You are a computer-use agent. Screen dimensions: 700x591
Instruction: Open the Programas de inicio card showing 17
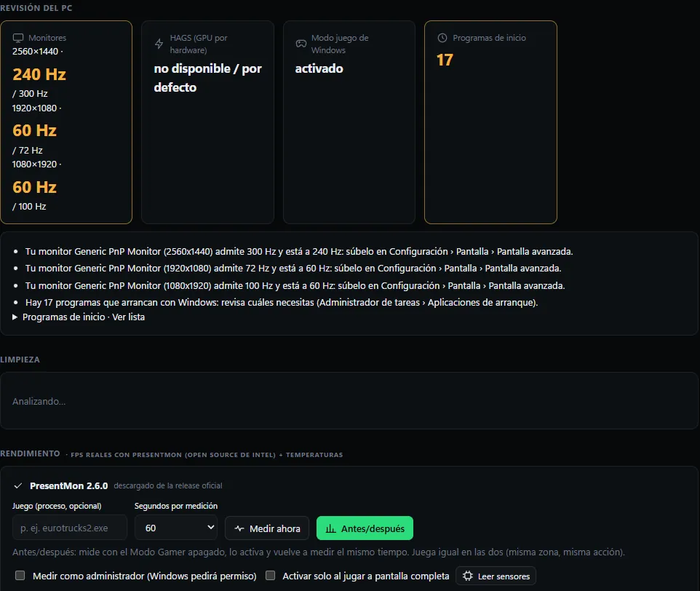point(490,122)
